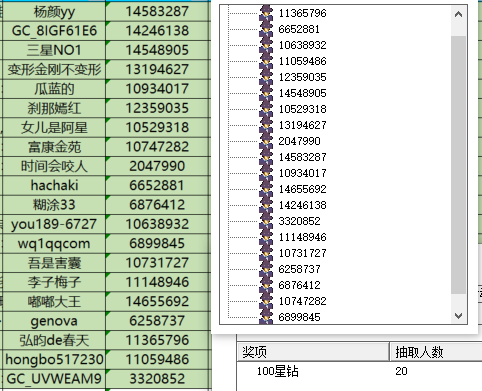Select tree entry 14655692 in the list
Screen dimensions: 482x391
point(302,189)
